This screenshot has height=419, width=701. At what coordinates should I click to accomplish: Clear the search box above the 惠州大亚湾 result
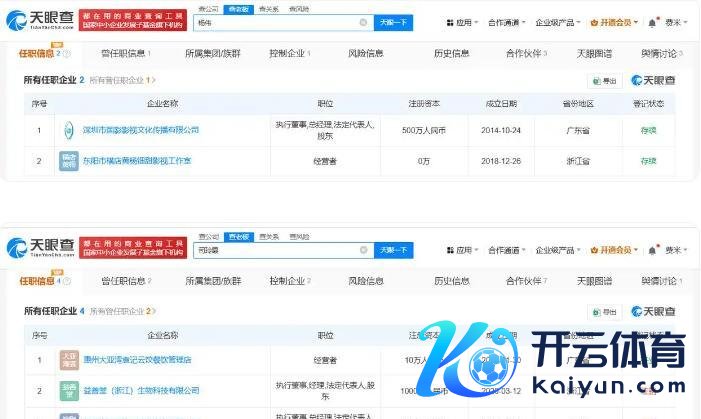(x=363, y=247)
